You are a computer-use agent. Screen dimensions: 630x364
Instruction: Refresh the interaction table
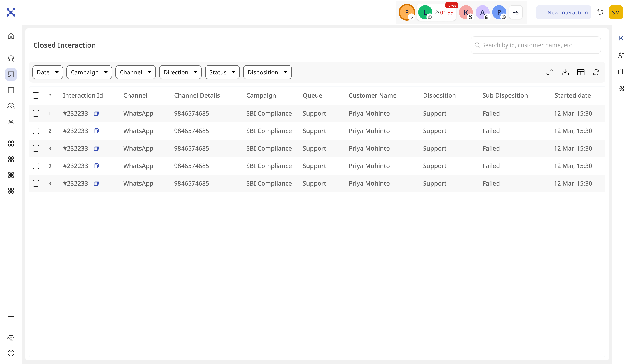[596, 72]
